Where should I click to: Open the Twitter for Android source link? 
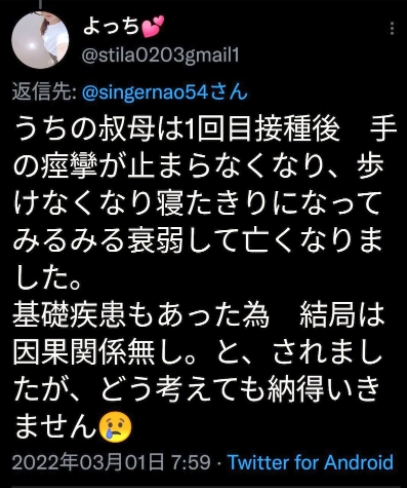coord(310,463)
